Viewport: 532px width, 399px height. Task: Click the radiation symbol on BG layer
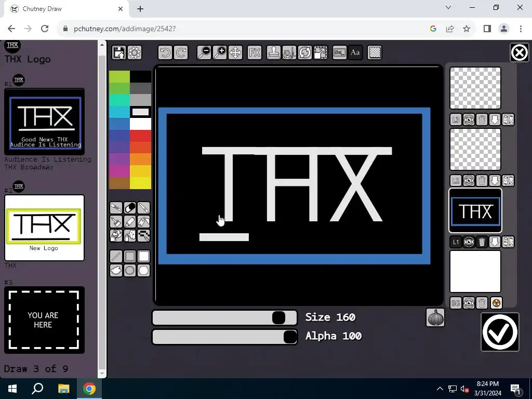pos(496,303)
